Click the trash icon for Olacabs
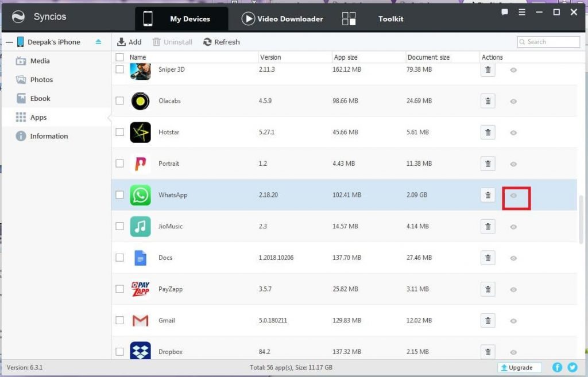The width and height of the screenshot is (588, 377). pyautogui.click(x=488, y=101)
